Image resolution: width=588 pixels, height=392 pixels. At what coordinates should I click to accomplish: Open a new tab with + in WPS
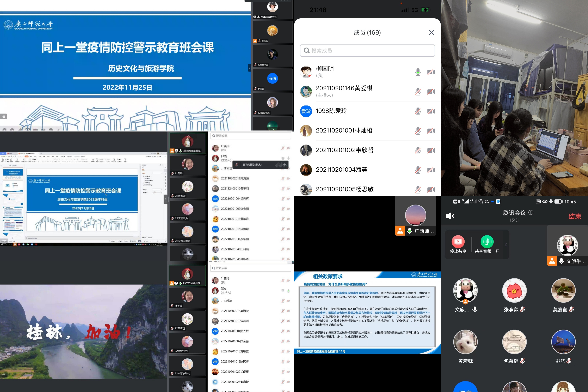tap(41, 154)
